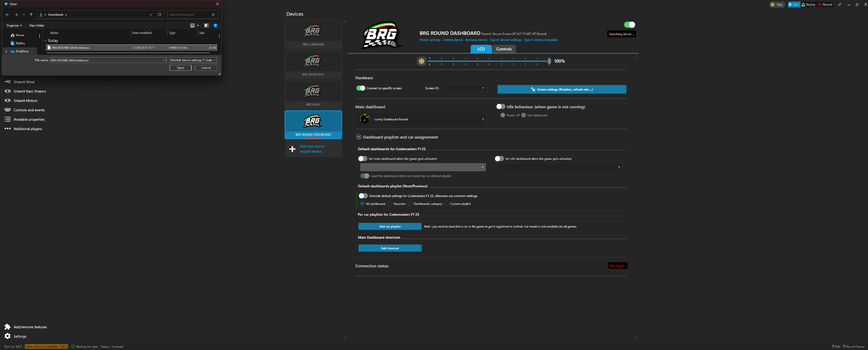Image resolution: width=868 pixels, height=350 pixels.
Task: Select BRG ROUND DASH.shdevice file in dialog
Action: pos(131,48)
